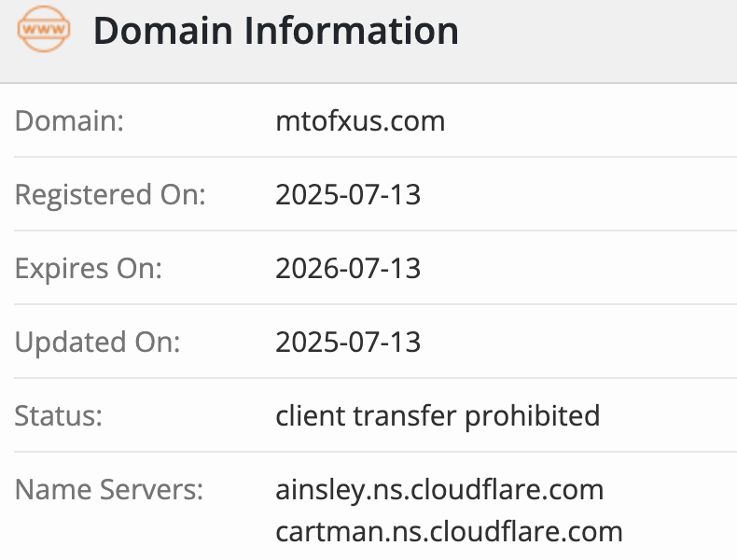This screenshot has height=560, width=737.
Task: Click the word 'Information' in the header
Action: [352, 31]
